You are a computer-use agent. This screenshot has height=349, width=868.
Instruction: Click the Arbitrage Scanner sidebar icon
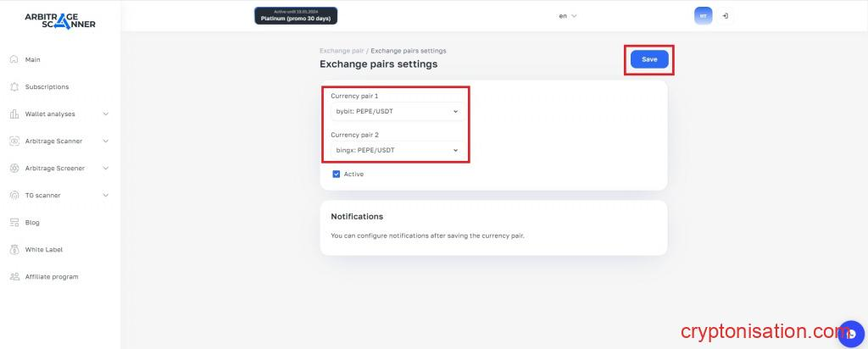14,141
